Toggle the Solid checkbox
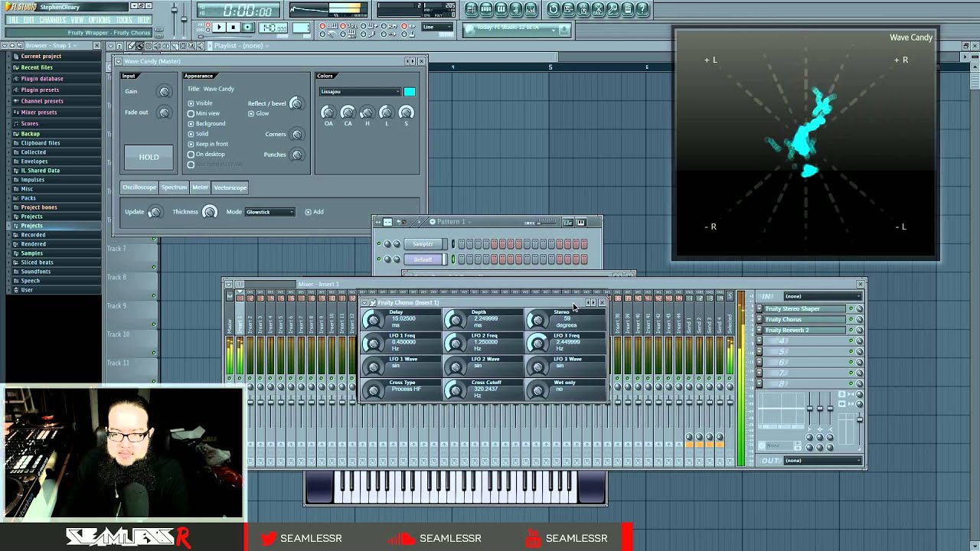The width and height of the screenshot is (980, 551). 191,134
